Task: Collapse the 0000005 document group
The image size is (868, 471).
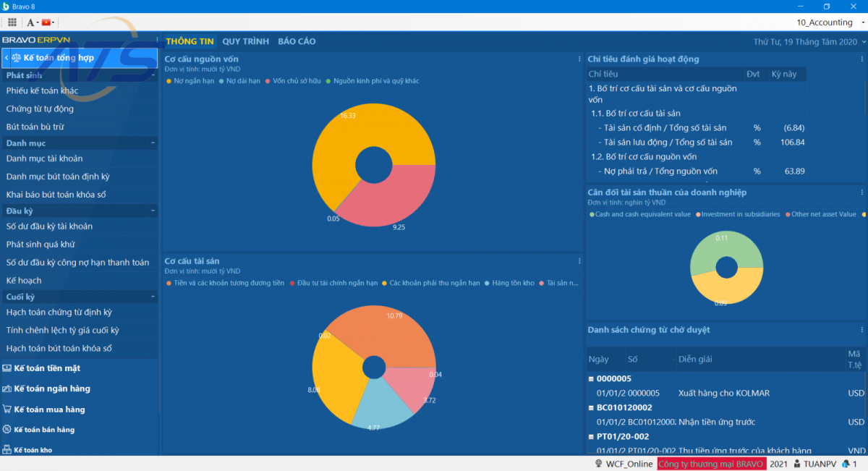Action: coord(591,379)
